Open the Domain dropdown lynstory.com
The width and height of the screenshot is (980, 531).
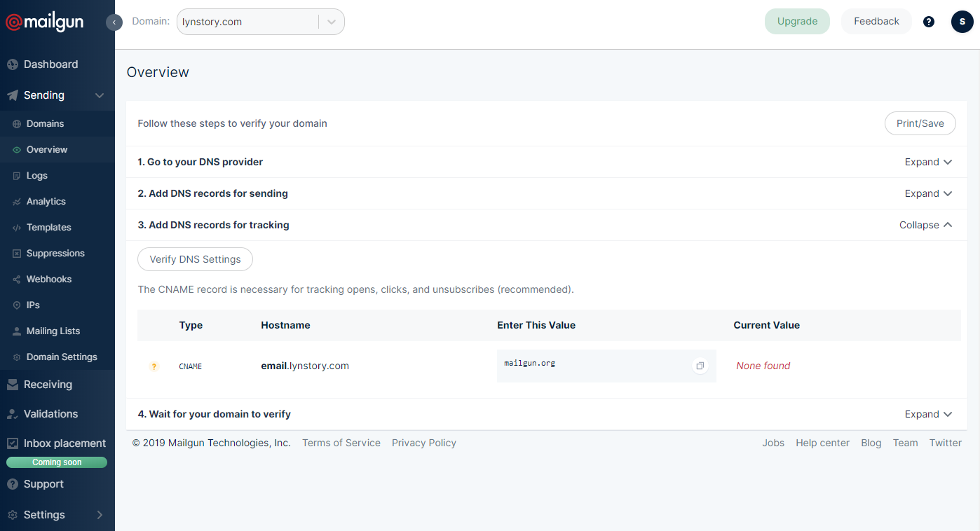point(261,22)
